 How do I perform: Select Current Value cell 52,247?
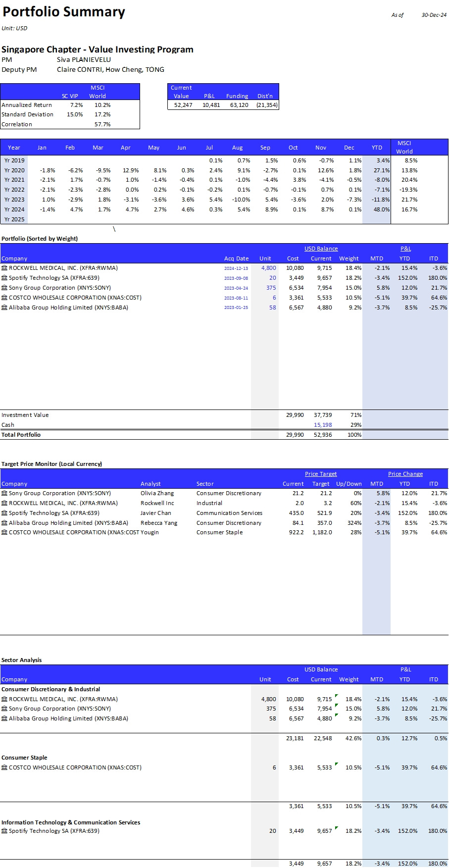coord(183,105)
